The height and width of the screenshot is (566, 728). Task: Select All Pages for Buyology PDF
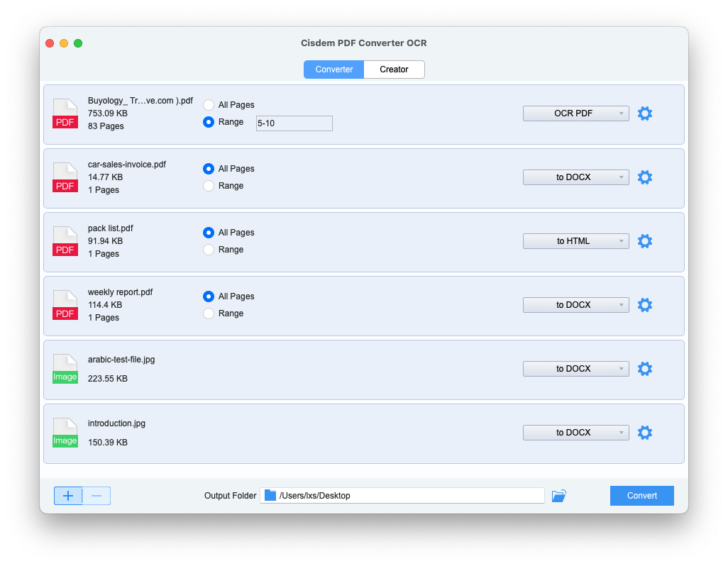click(209, 105)
